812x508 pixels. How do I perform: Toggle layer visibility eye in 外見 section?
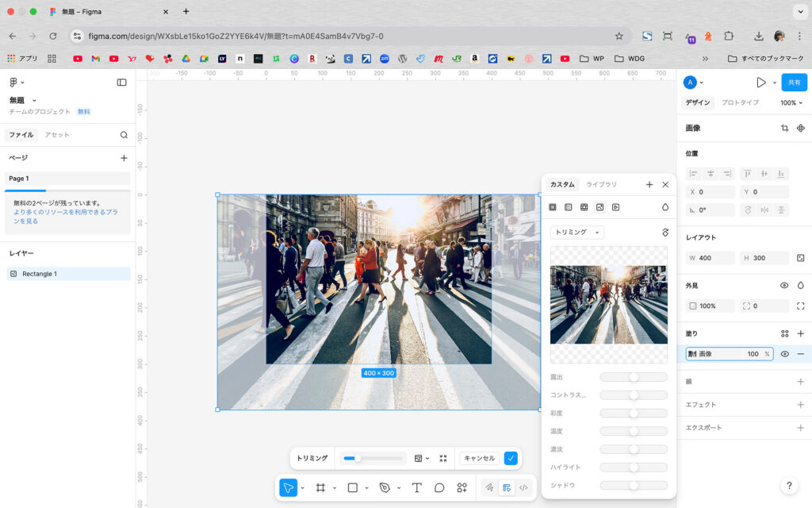pos(784,285)
